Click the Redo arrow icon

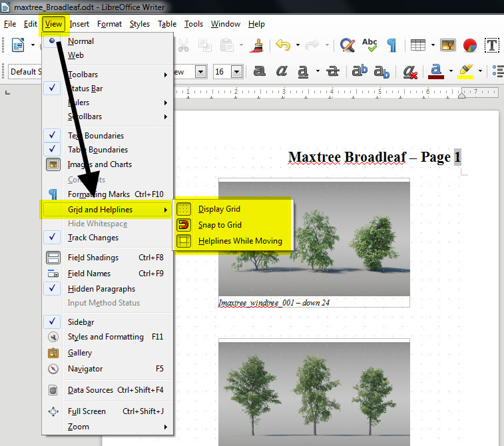pos(312,45)
